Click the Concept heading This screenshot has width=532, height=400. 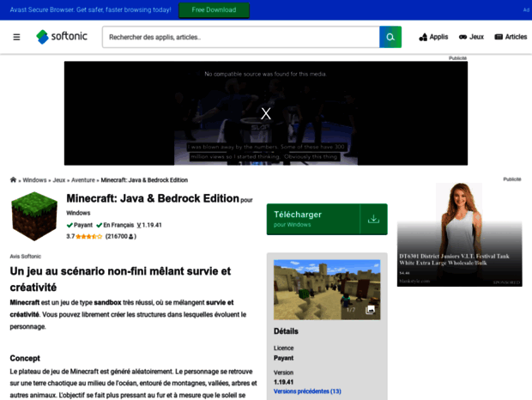[x=25, y=358]
